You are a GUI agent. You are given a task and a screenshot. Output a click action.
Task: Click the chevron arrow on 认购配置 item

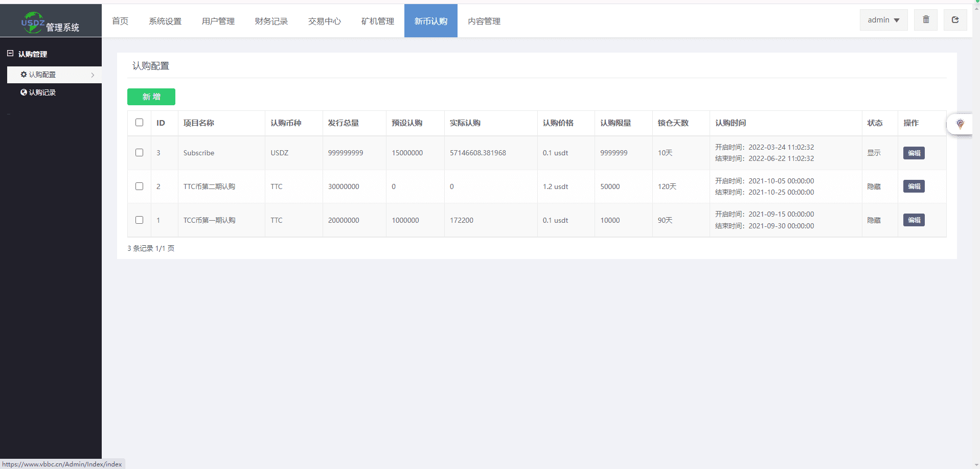click(x=93, y=75)
